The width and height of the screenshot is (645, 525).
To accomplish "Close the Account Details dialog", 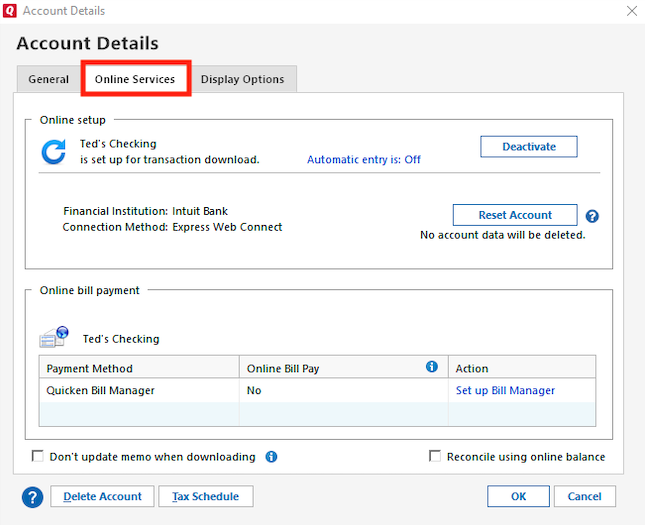I will [631, 11].
